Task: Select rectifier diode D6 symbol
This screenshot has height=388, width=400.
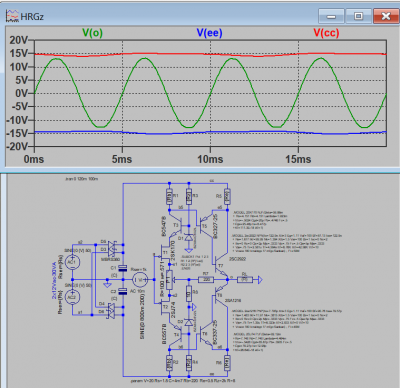Action: pyautogui.click(x=112, y=314)
